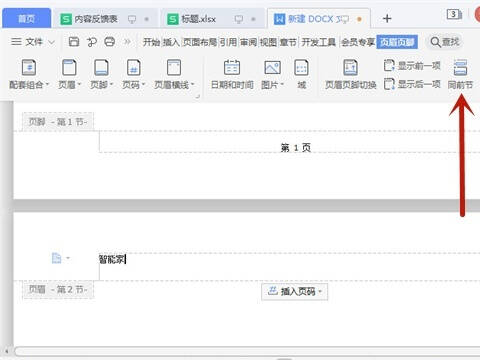Open the 页码 page number dropdown
Image resolution: width=480 pixels, height=360 pixels.
click(133, 75)
